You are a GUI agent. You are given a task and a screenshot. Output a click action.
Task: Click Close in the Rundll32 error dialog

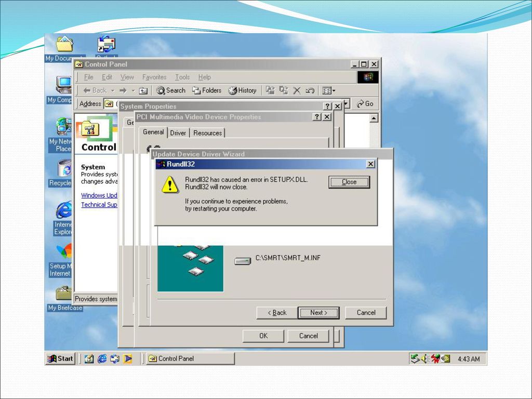click(349, 182)
